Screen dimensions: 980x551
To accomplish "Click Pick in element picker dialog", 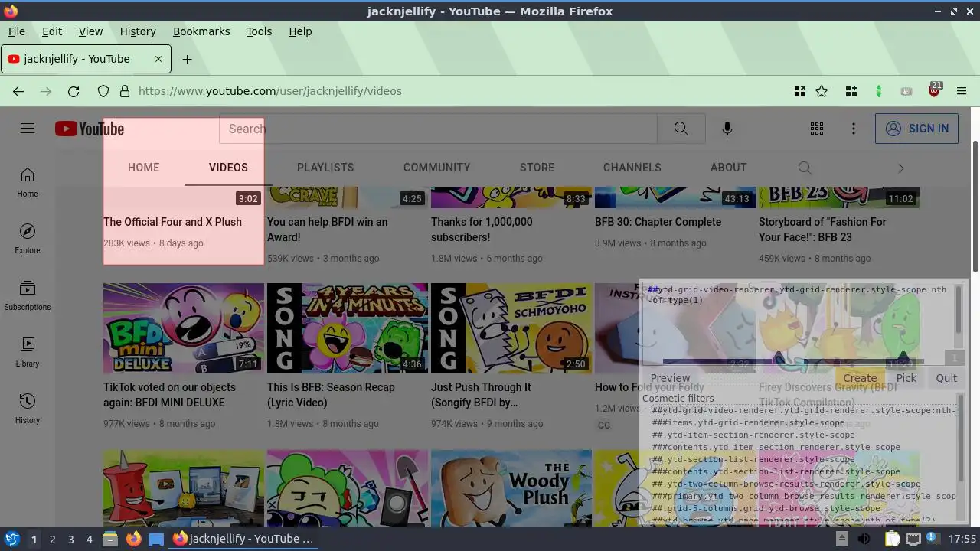I will pos(906,378).
